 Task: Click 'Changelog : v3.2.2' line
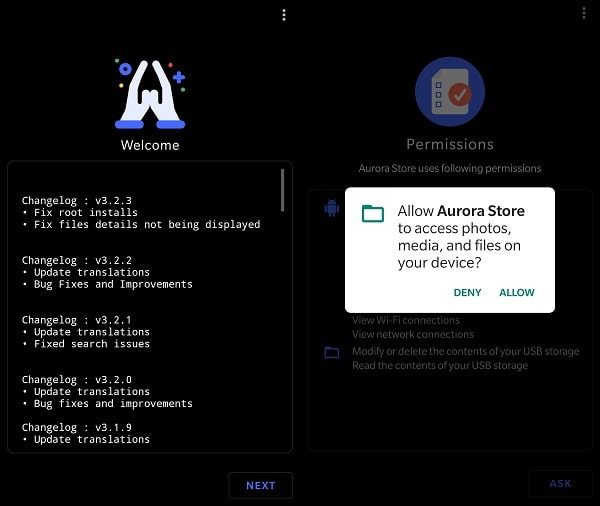coord(77,260)
